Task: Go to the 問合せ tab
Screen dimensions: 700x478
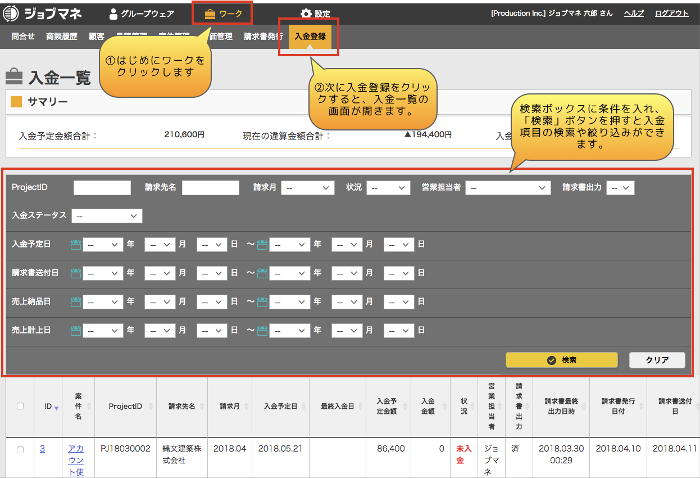Action: click(23, 37)
